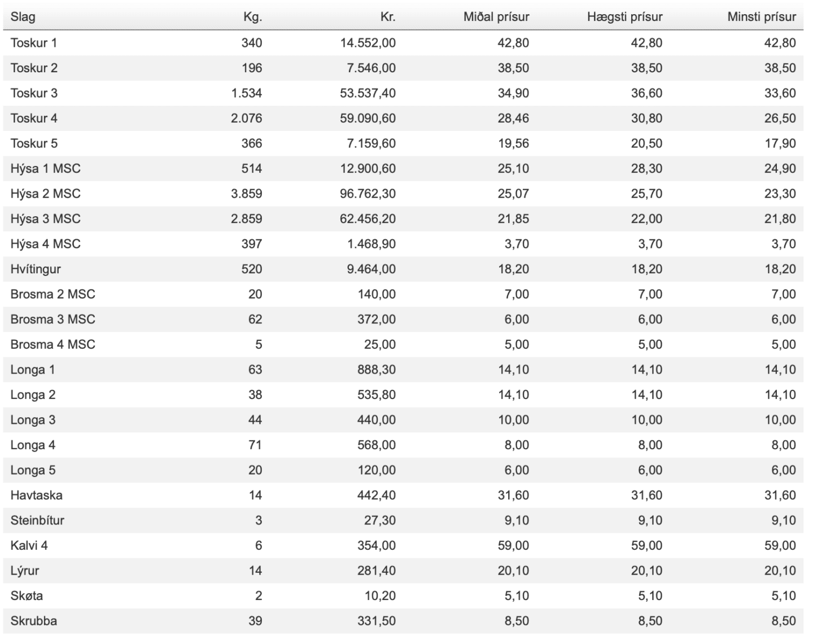
Task: Click the Skrubba row label
Action: tap(34, 621)
